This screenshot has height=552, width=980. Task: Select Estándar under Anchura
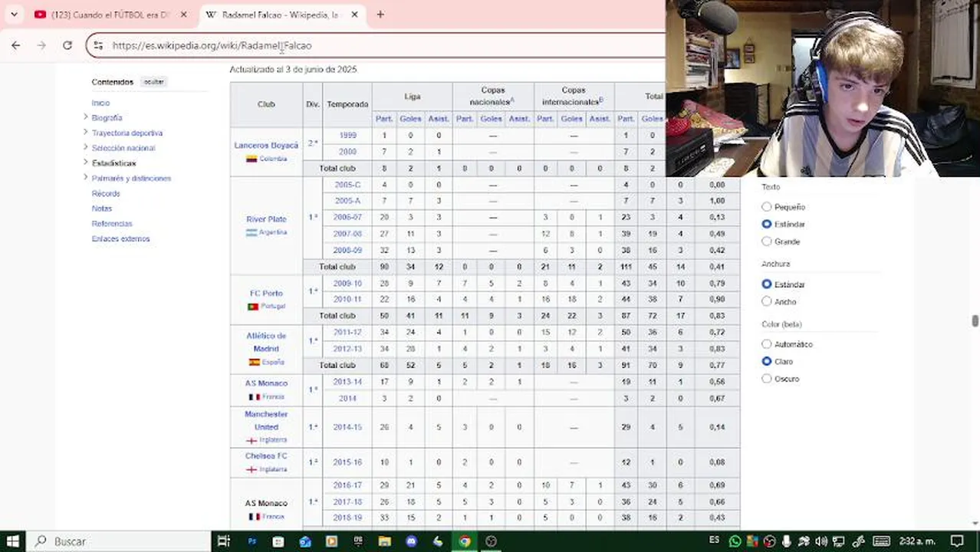pyautogui.click(x=767, y=284)
